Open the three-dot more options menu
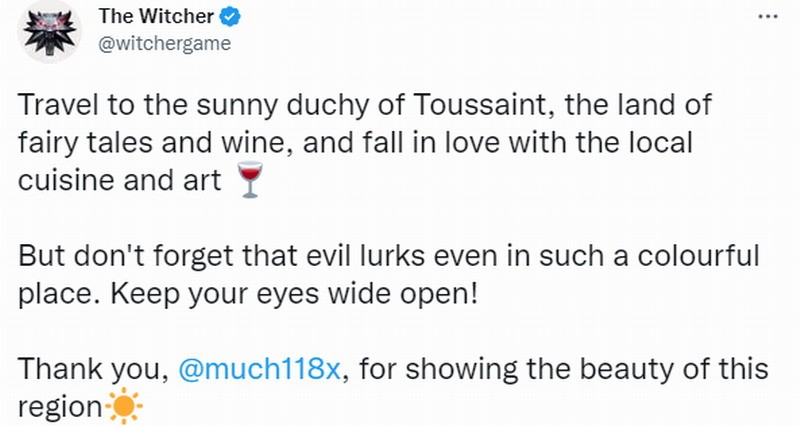This screenshot has width=800, height=426. point(765,16)
